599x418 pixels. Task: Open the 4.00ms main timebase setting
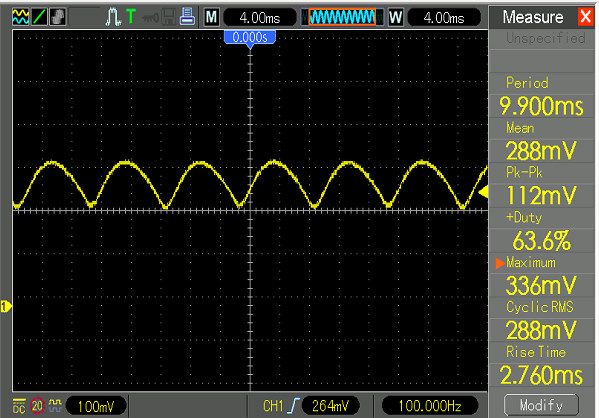pyautogui.click(x=260, y=18)
